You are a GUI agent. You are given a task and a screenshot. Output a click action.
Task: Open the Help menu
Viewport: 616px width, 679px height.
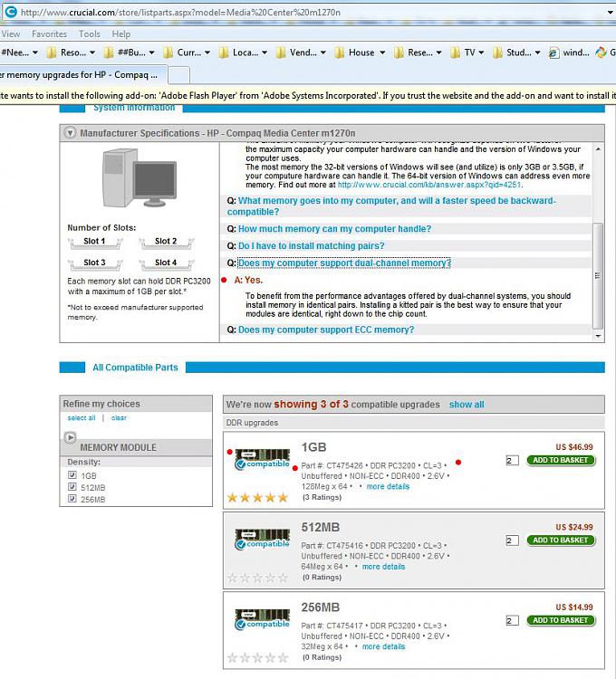[120, 33]
